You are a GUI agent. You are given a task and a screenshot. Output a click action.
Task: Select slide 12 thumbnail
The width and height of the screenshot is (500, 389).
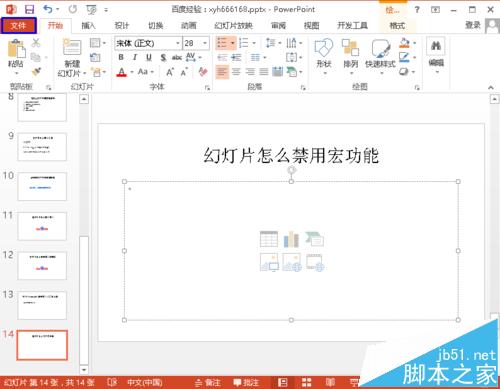tap(42, 266)
